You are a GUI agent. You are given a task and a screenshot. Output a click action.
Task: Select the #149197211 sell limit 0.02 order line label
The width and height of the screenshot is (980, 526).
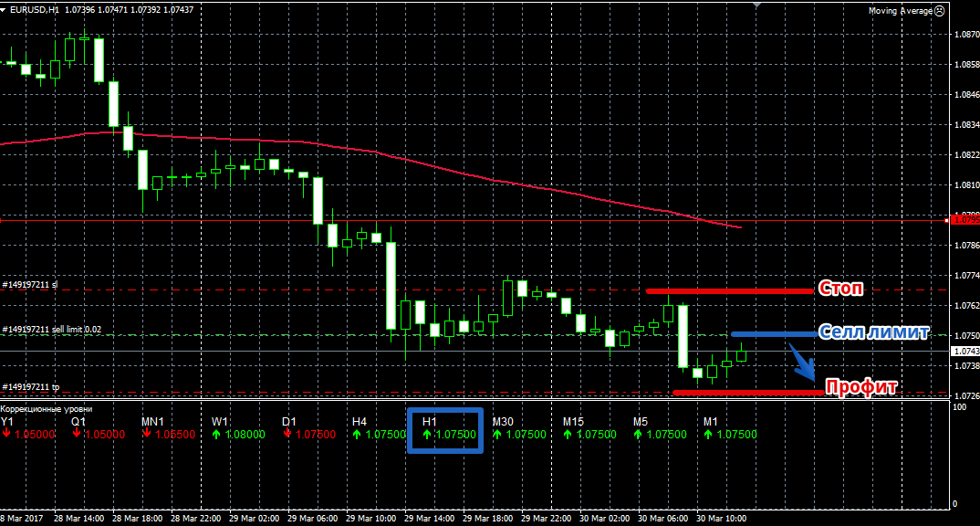tap(50, 329)
